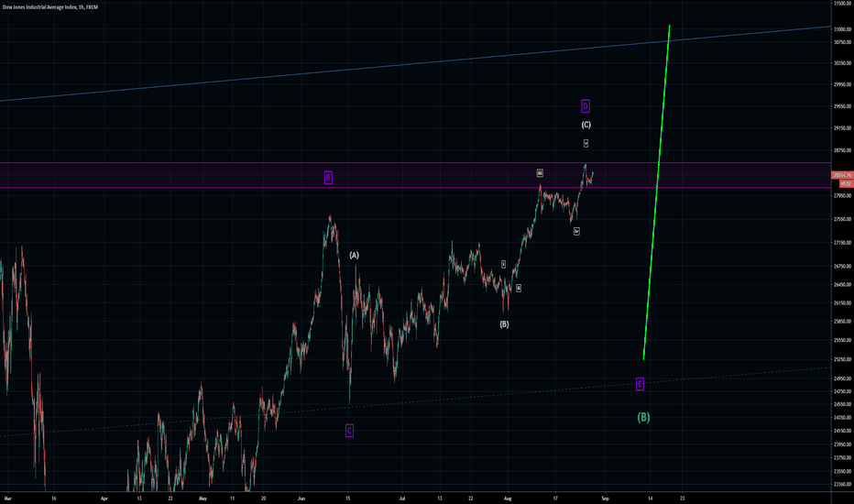Select the white (A) wave label
This screenshot has height=504, width=854.
tap(354, 255)
